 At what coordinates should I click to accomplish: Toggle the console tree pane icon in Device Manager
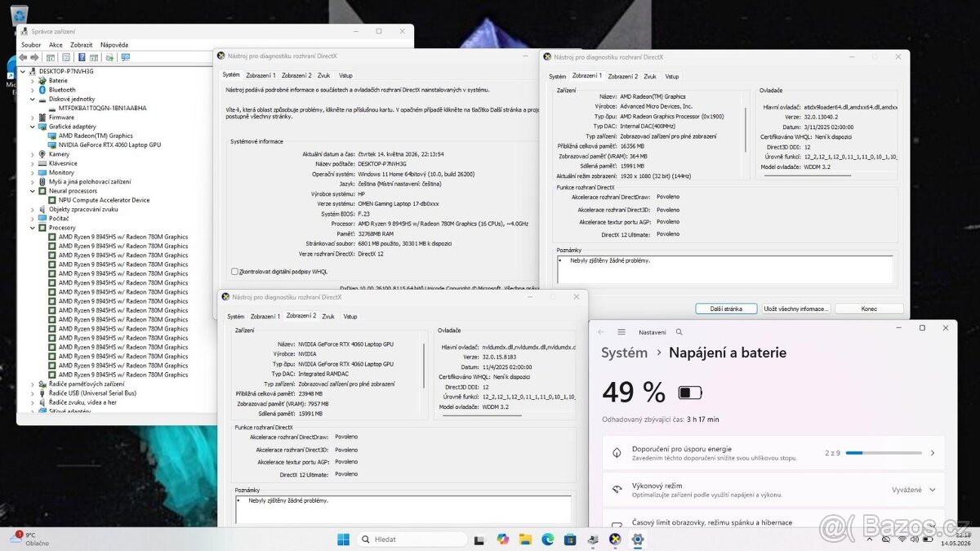tap(51, 58)
